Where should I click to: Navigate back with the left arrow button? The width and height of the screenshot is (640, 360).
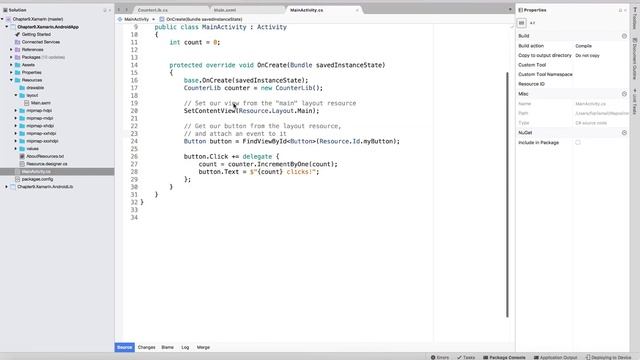[x=119, y=9]
